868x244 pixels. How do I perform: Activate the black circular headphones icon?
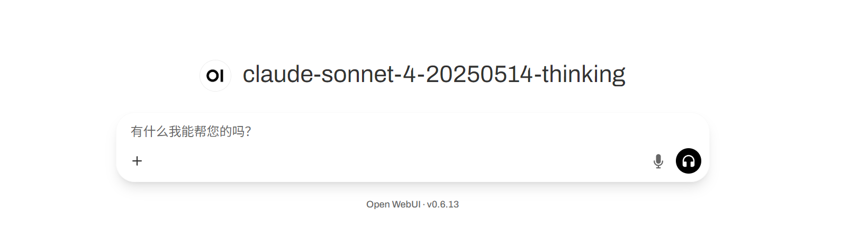688,161
